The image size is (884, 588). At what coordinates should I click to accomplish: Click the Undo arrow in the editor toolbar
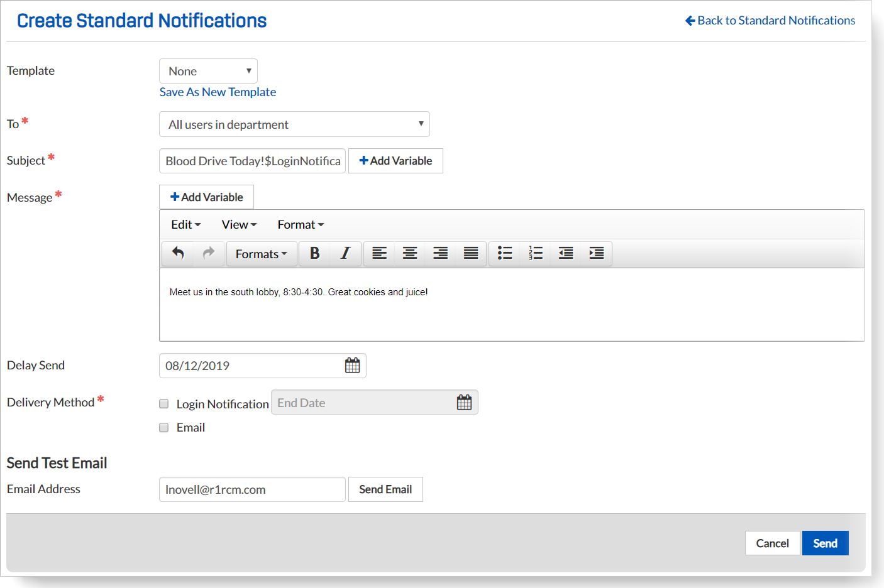click(177, 253)
